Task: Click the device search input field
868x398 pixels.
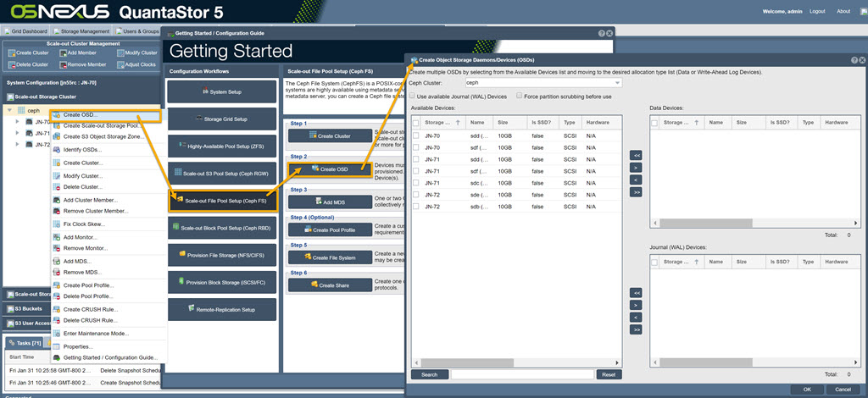Action: pos(522,374)
